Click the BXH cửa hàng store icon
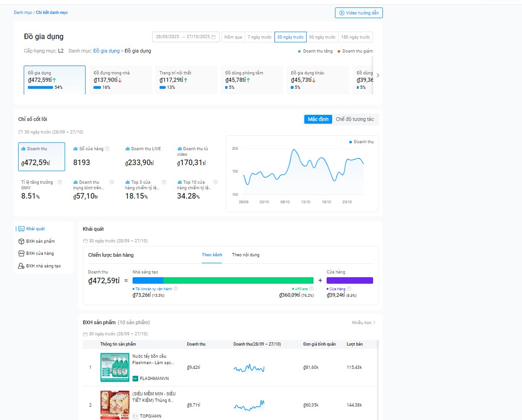Screen dimensions: 522x420 tap(21, 253)
